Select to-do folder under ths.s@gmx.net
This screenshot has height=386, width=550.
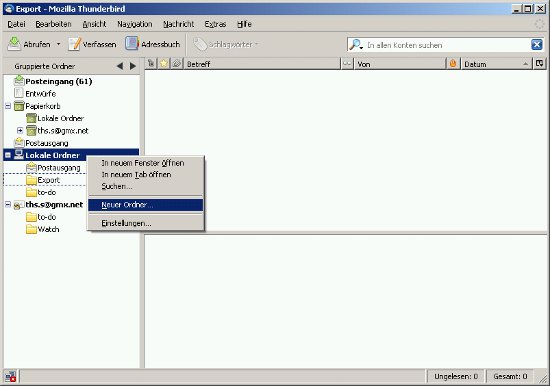tap(47, 217)
